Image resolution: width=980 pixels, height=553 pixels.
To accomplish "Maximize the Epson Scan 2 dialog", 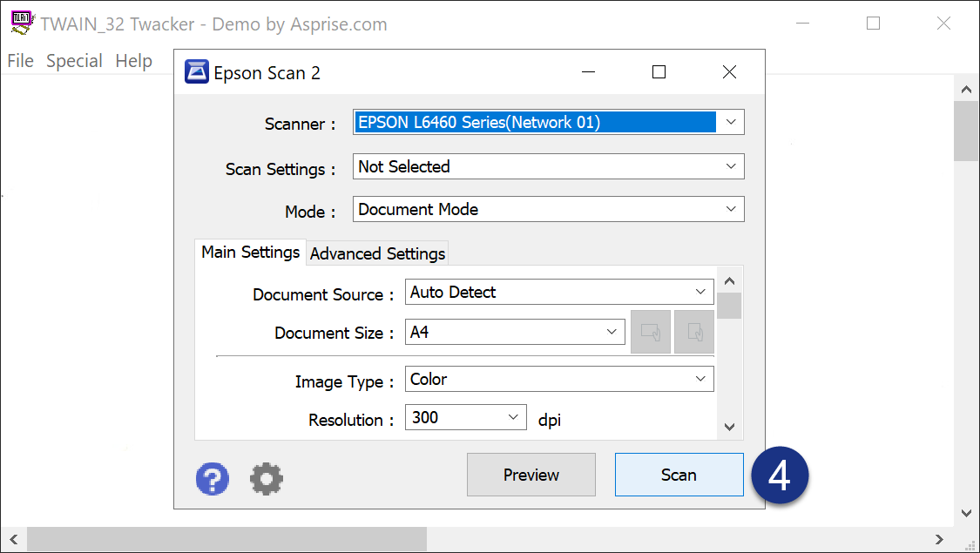I will click(x=659, y=72).
